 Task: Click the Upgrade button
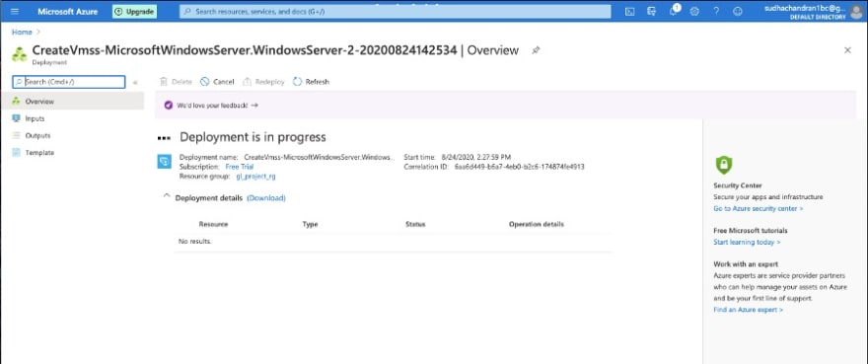coord(134,11)
